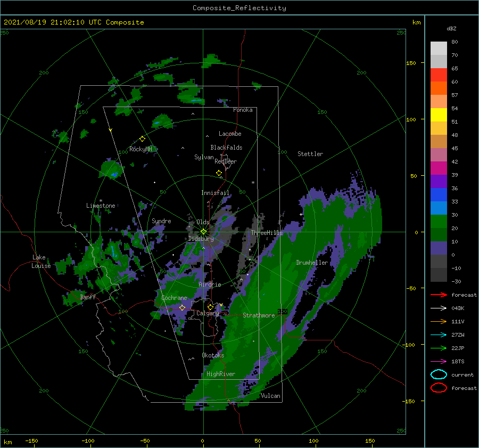479x448 pixels.
Task: Click the Blackfalds town label
Action: (x=226, y=148)
